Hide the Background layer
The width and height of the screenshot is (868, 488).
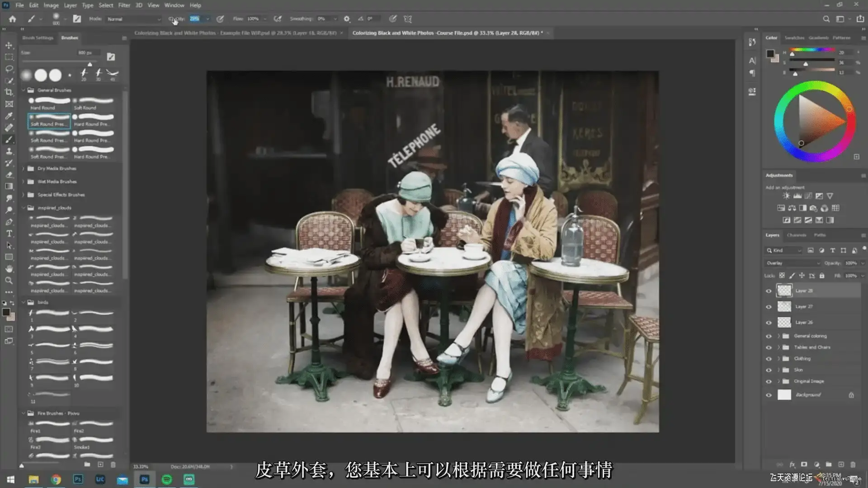(x=769, y=395)
